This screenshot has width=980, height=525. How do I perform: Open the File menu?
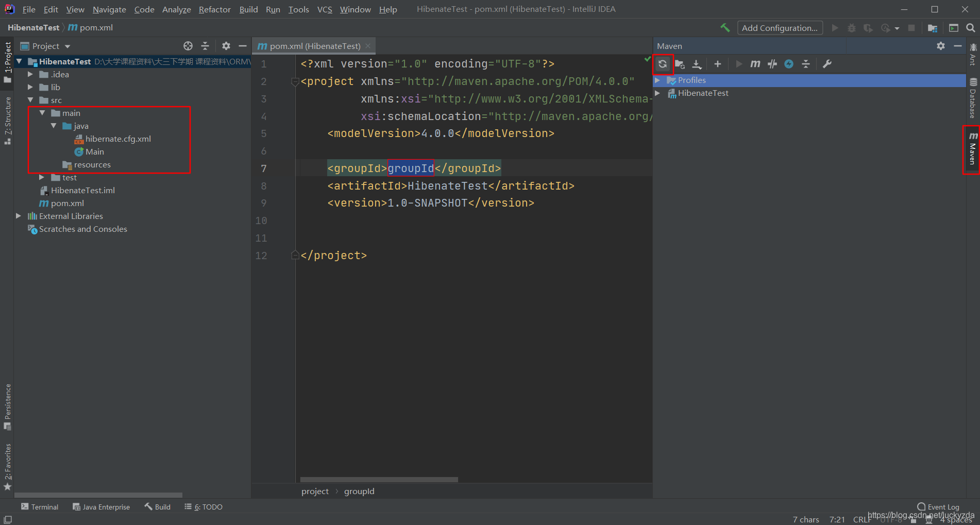click(x=29, y=9)
